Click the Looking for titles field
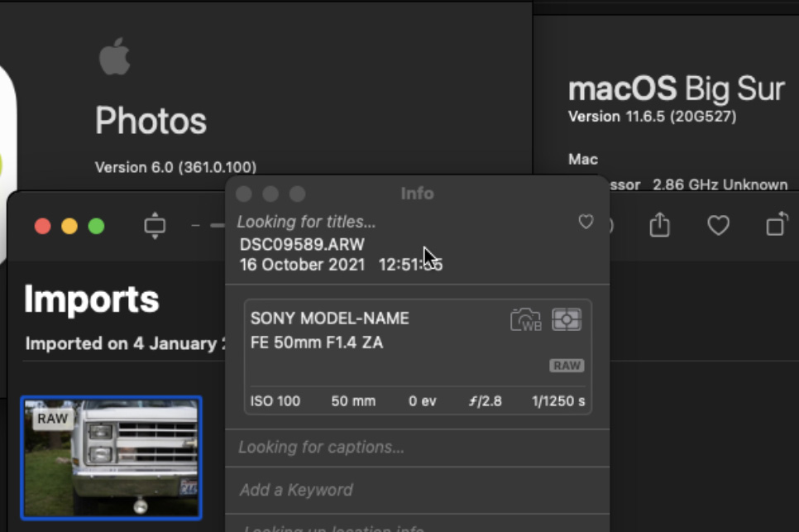Viewport: 799px width, 532px height. [306, 222]
